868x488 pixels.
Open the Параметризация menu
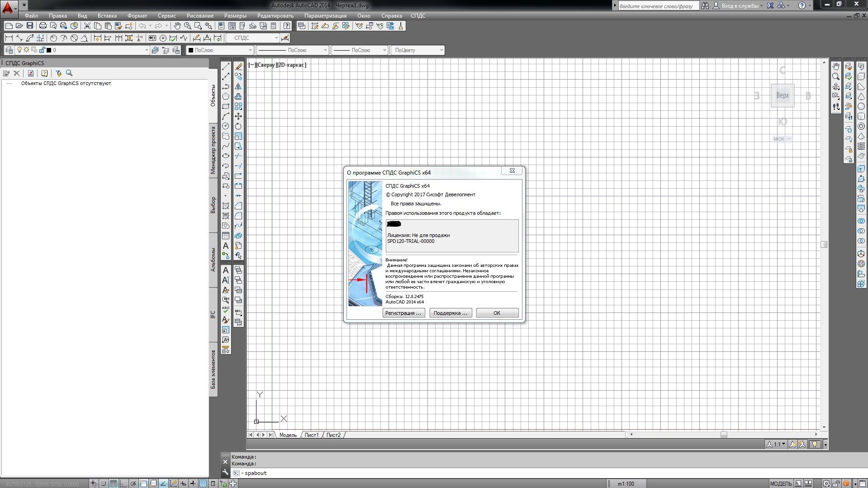(325, 16)
